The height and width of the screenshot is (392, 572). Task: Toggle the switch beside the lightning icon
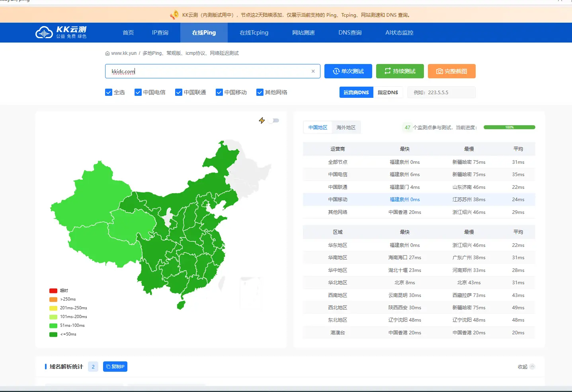coord(274,120)
